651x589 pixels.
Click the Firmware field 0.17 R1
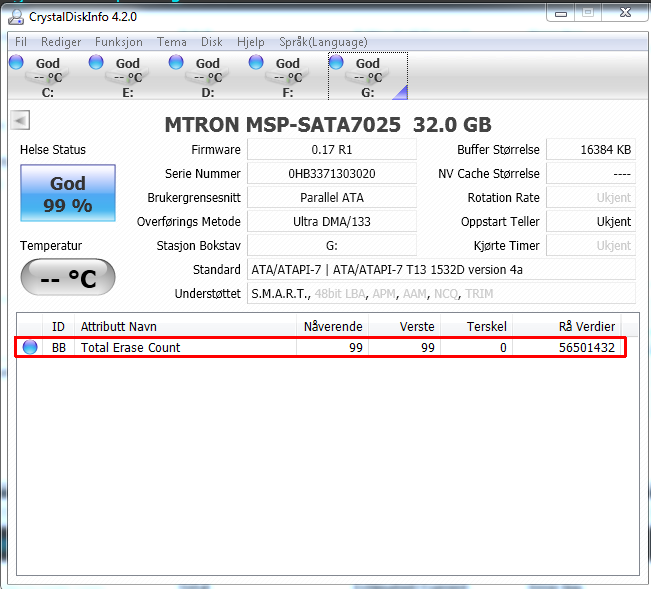tap(332, 149)
